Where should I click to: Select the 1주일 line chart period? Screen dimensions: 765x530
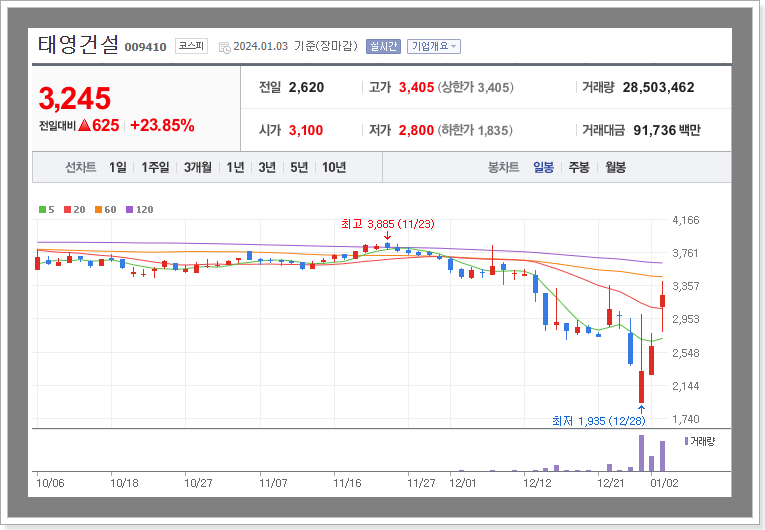[155, 167]
